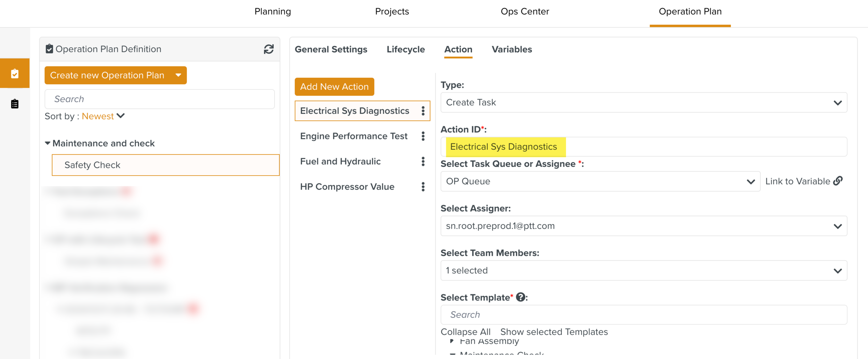Open the OP Queue assignee dropdown

600,181
